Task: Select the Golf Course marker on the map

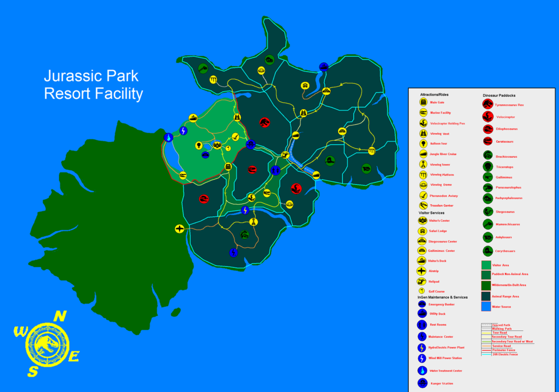Action: tap(228, 149)
